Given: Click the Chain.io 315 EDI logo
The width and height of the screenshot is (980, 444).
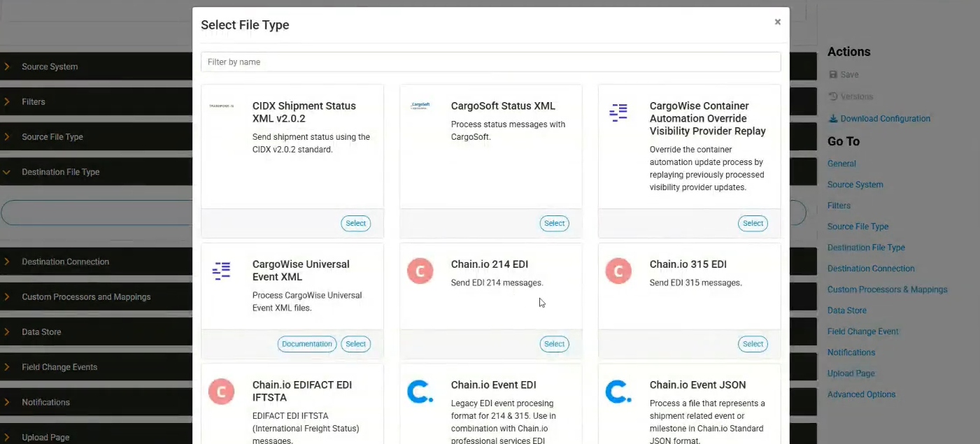Looking at the screenshot, I should (x=618, y=271).
